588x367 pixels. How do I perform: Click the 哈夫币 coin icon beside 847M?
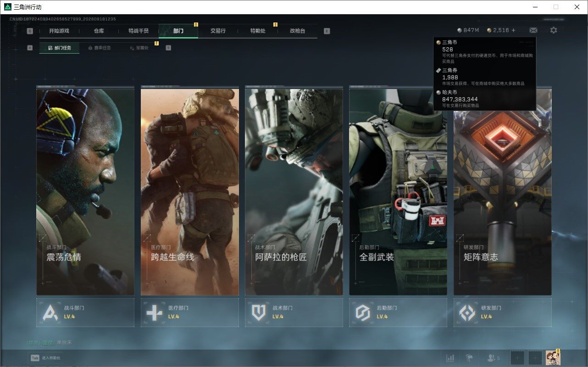pos(460,30)
